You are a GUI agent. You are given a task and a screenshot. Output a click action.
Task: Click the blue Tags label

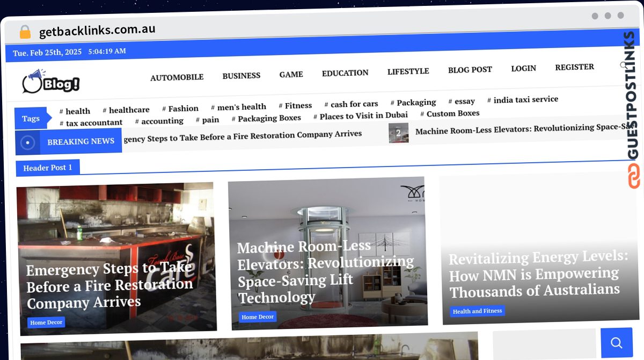click(31, 118)
